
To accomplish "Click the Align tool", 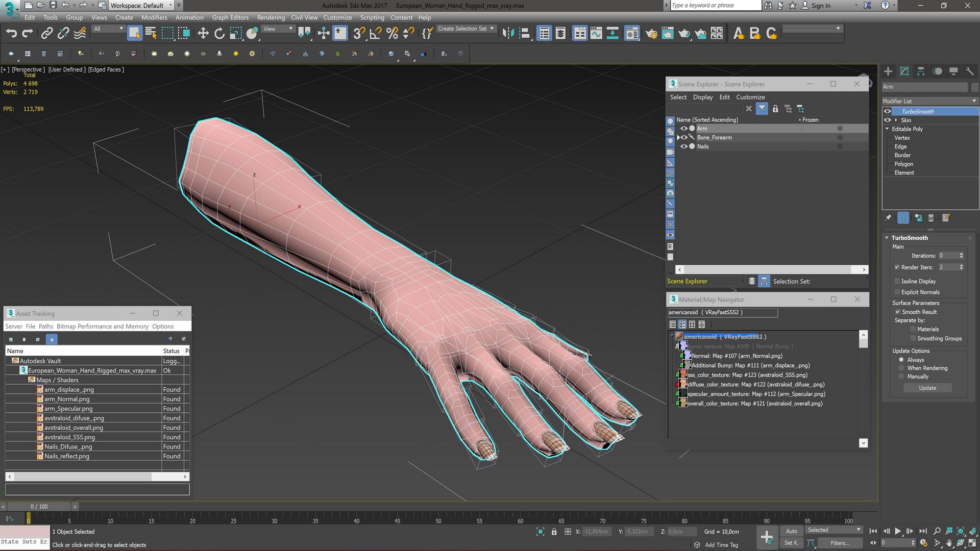I will point(525,33).
